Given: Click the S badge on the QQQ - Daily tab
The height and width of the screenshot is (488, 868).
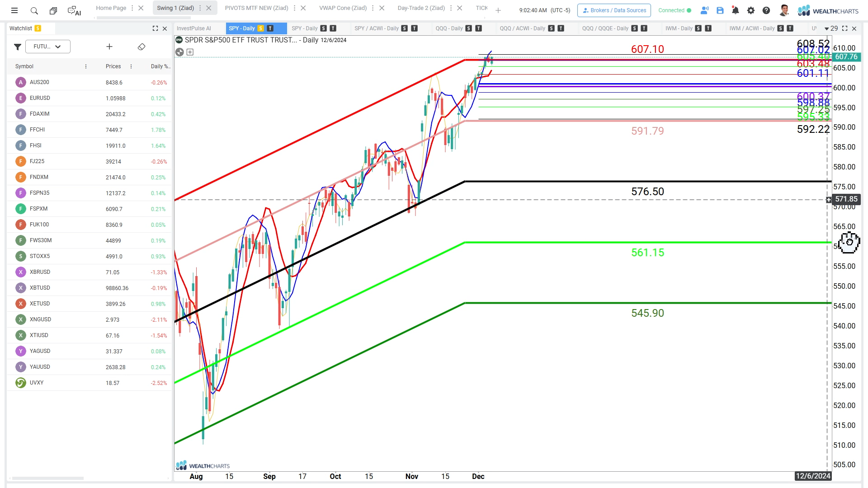Looking at the screenshot, I should [469, 28].
